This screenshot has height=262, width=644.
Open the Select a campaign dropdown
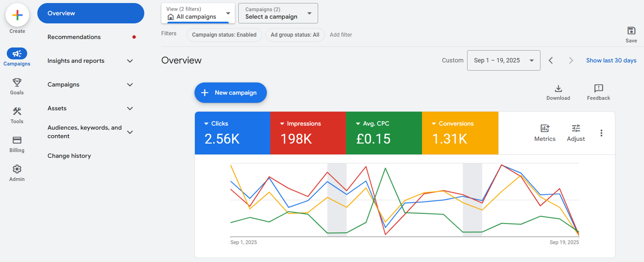click(x=278, y=13)
